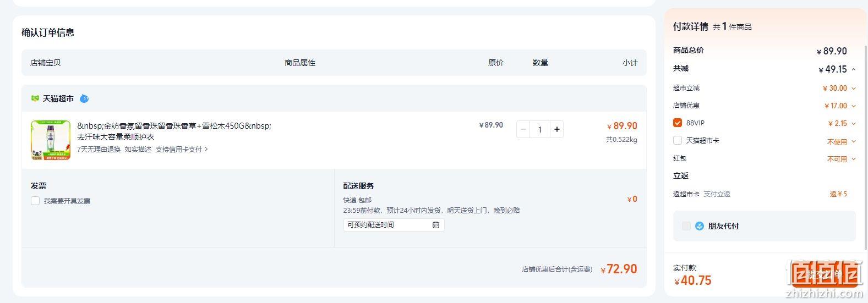Click the chevron after 支持信用卡支付
Viewport: 868px width, 303px height.
click(x=206, y=150)
